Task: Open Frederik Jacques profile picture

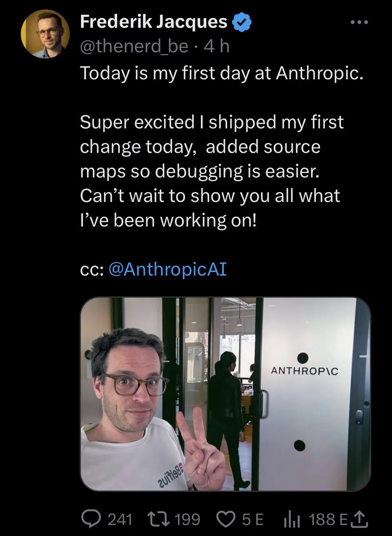Action: pyautogui.click(x=45, y=34)
